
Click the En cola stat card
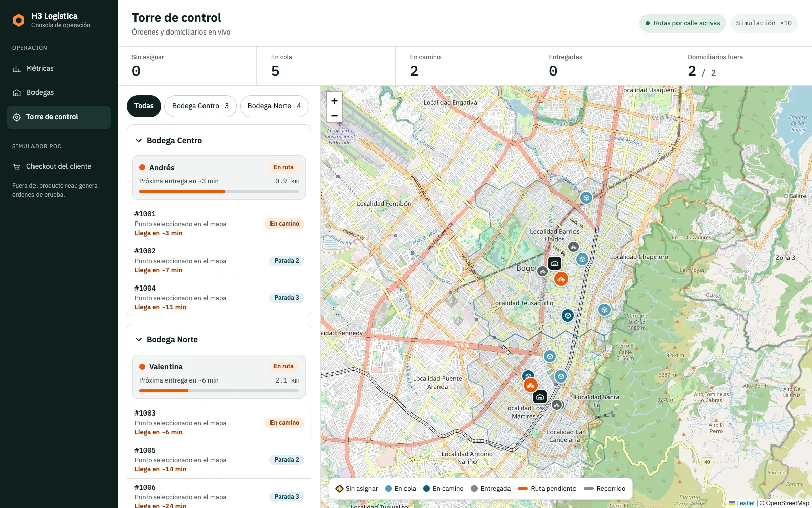[326, 66]
